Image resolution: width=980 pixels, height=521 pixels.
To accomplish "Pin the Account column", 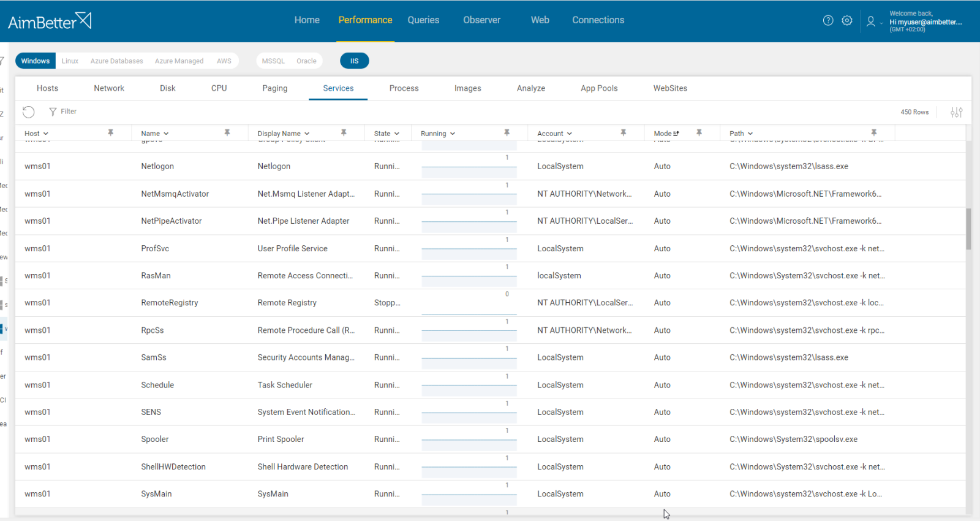I will pyautogui.click(x=624, y=132).
